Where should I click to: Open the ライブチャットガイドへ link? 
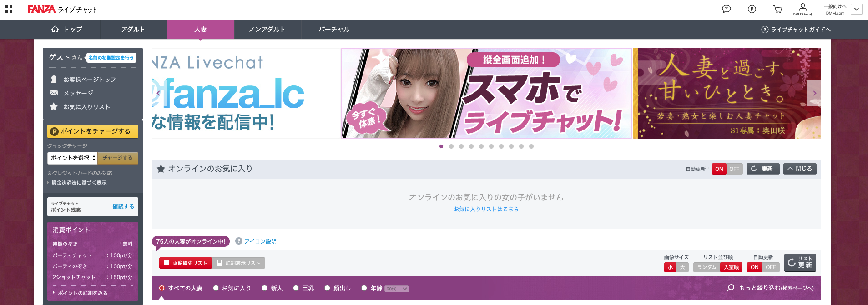click(801, 30)
